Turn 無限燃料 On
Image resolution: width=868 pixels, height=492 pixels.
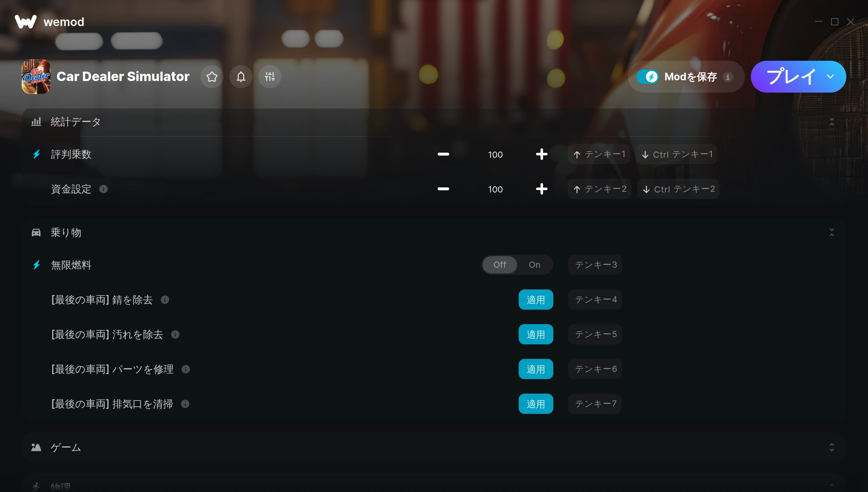535,265
